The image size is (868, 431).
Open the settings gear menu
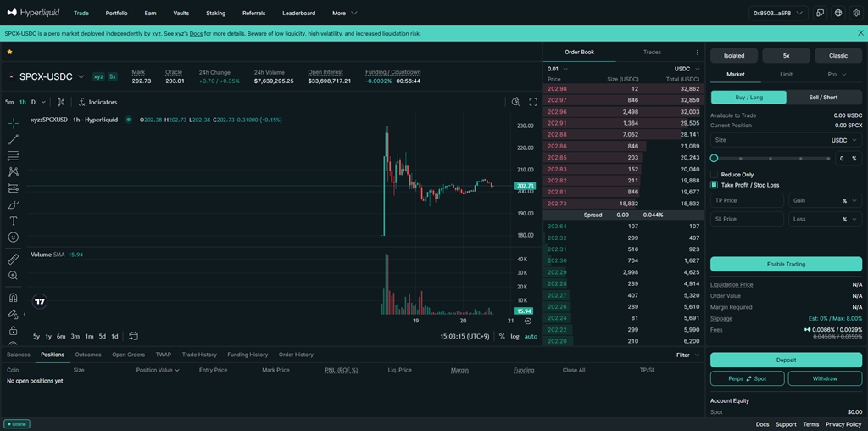(x=856, y=13)
